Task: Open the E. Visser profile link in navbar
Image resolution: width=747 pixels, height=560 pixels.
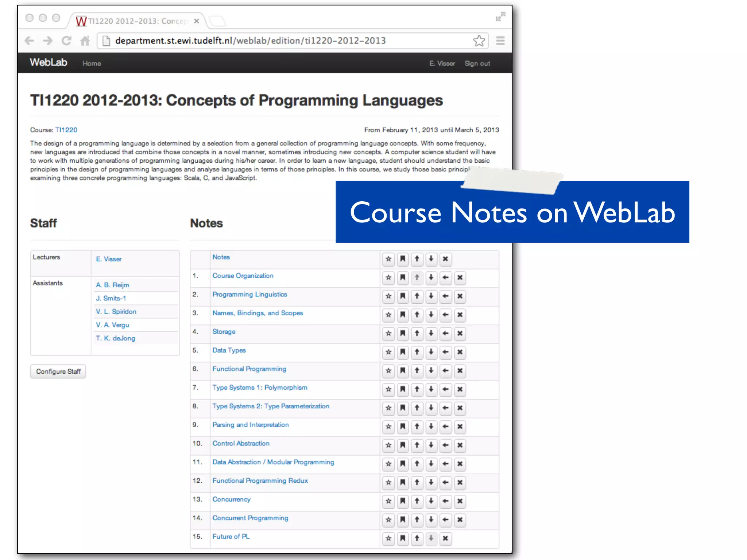Action: (x=442, y=63)
